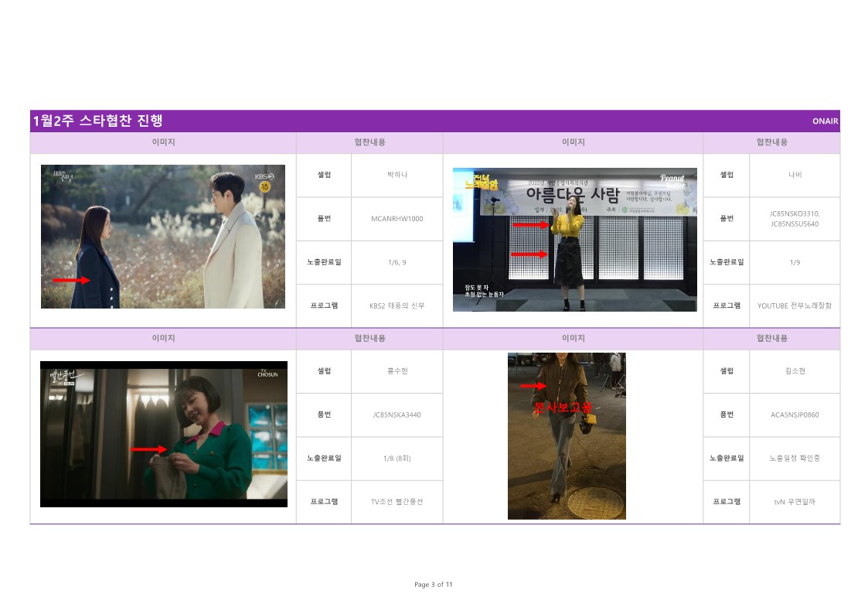868x614 pixels.
Task: Click exposure date '1/6, 9'
Action: 397,262
